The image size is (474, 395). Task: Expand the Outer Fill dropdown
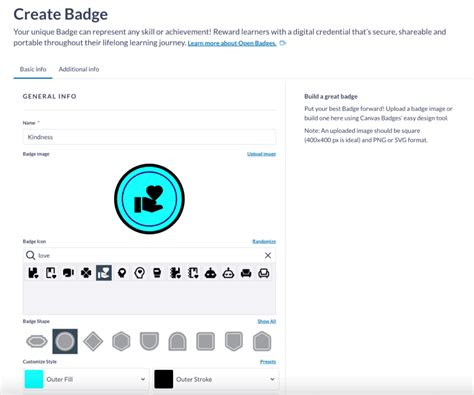(x=86, y=379)
